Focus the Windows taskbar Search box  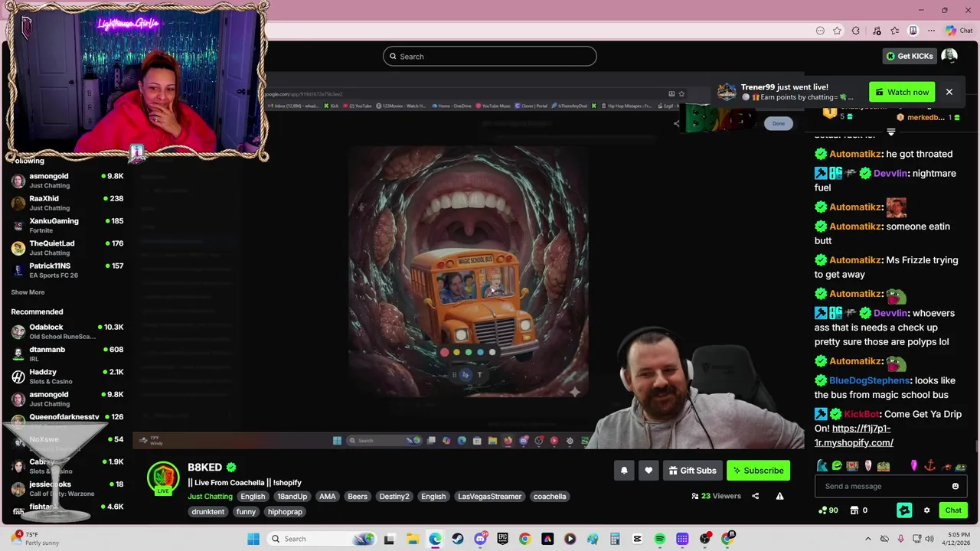(x=324, y=539)
